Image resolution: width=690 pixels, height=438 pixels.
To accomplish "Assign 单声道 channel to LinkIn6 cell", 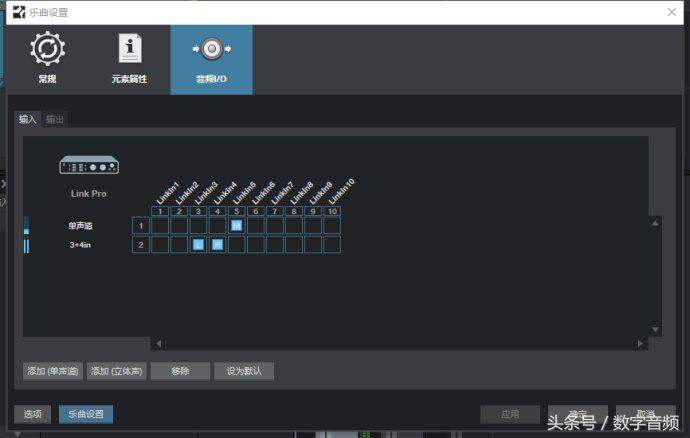I will (x=256, y=226).
